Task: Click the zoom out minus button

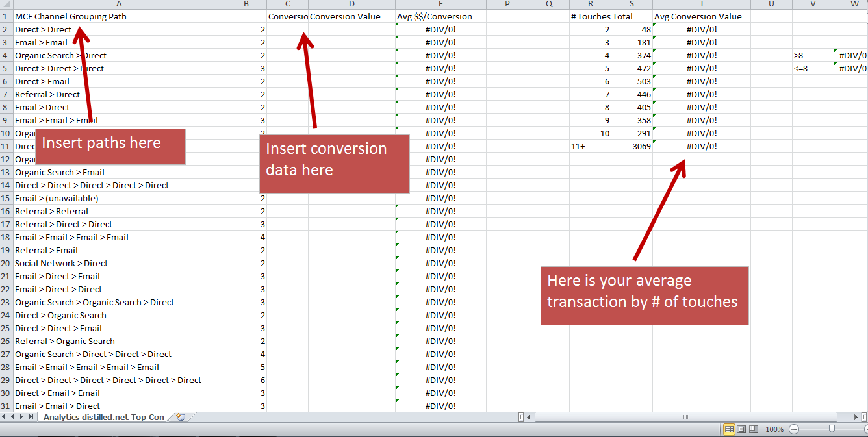Action: pyautogui.click(x=794, y=429)
